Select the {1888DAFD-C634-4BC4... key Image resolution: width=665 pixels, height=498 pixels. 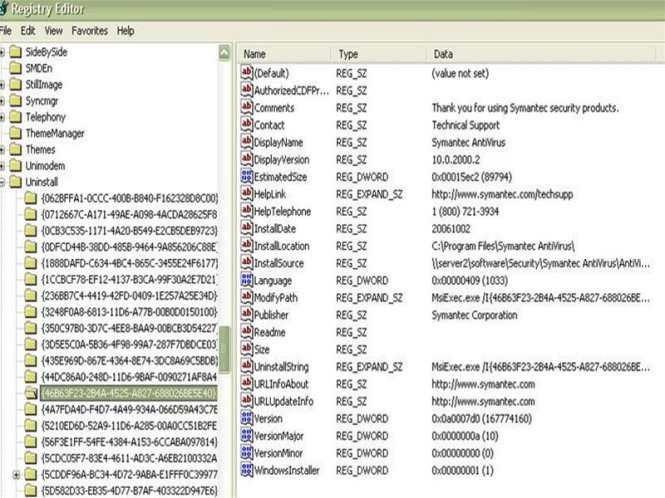(x=129, y=263)
